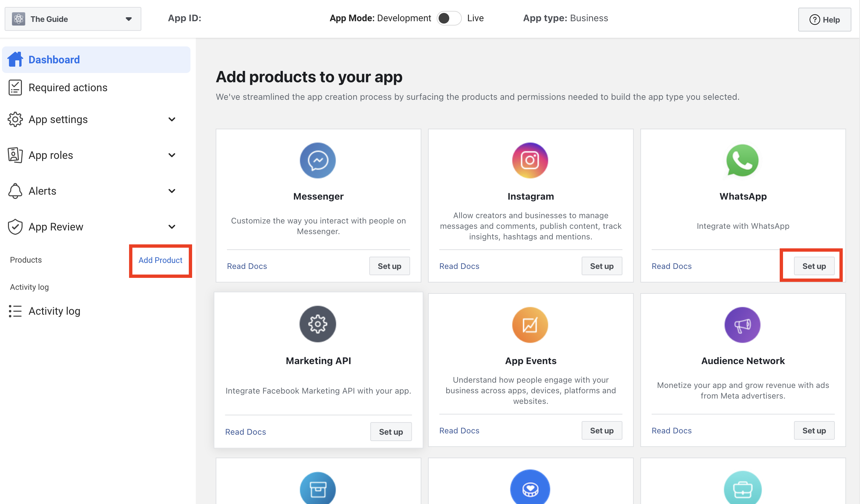The image size is (860, 504).
Task: Click the Alerts bell icon
Action: click(x=15, y=191)
